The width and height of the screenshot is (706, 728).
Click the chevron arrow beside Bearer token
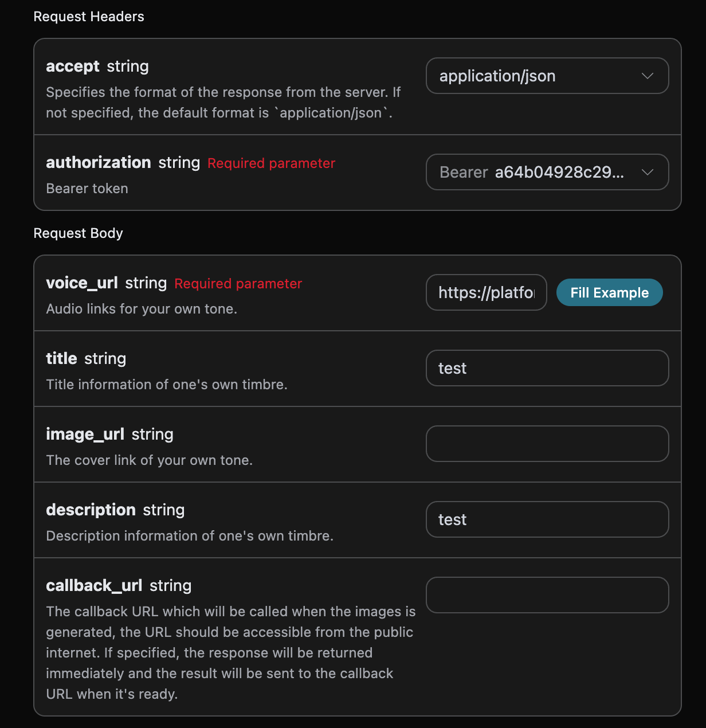coord(648,172)
